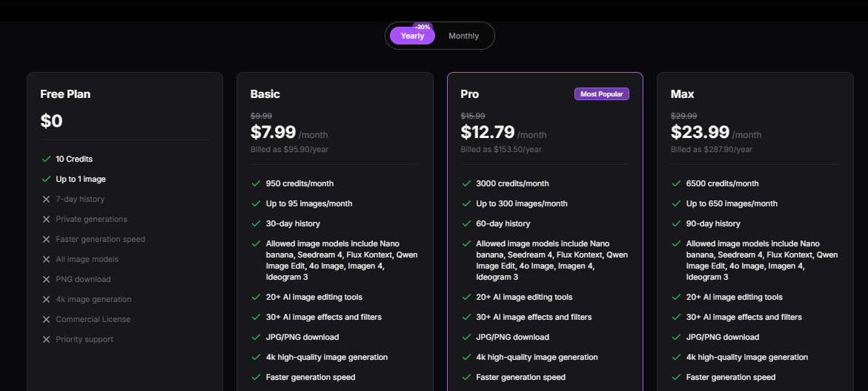
Task: Click the checkmark beside 950 credits/month
Action: [256, 183]
